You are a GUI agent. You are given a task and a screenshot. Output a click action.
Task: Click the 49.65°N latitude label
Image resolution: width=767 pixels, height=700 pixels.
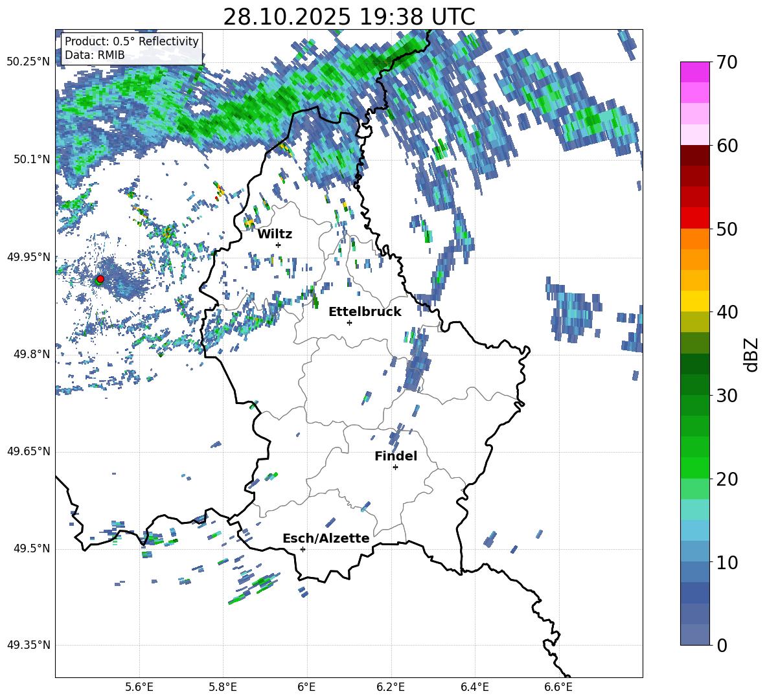[x=29, y=451]
